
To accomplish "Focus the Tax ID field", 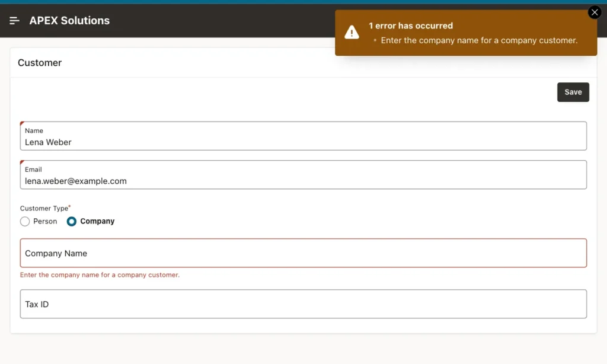I will click(x=303, y=304).
